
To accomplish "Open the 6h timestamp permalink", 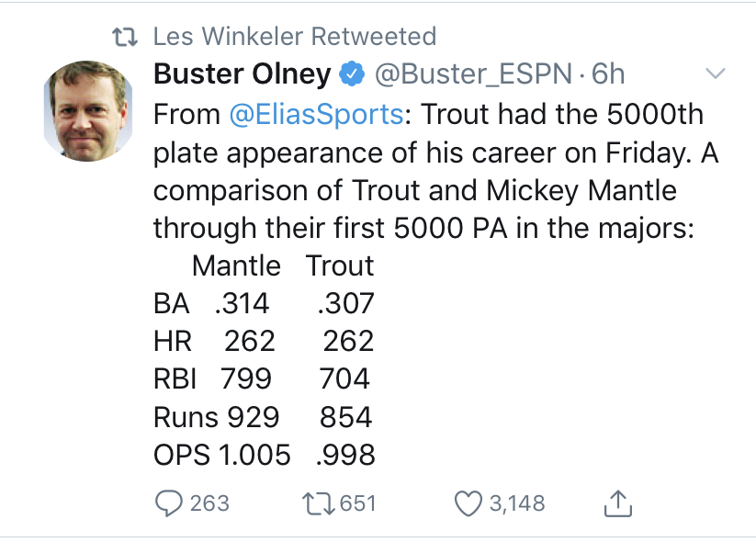I will (608, 73).
